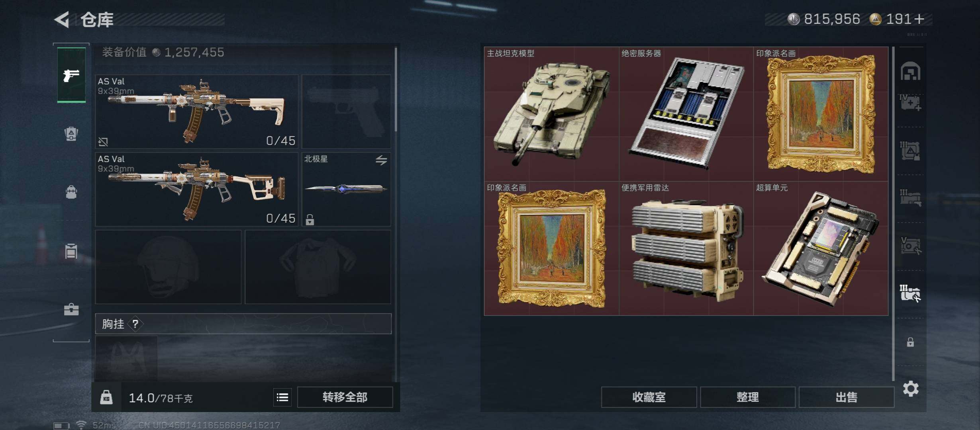This screenshot has width=980, height=430.
Task: Select the 便携军用雷达 radar item
Action: (x=686, y=248)
